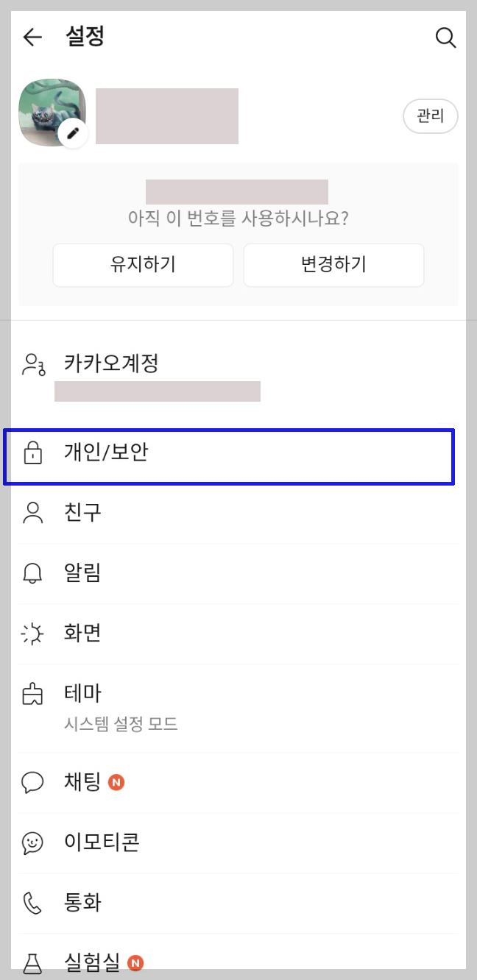Image resolution: width=477 pixels, height=980 pixels.
Task: Tap the bell icon for 알림 notifications
Action: 32,574
